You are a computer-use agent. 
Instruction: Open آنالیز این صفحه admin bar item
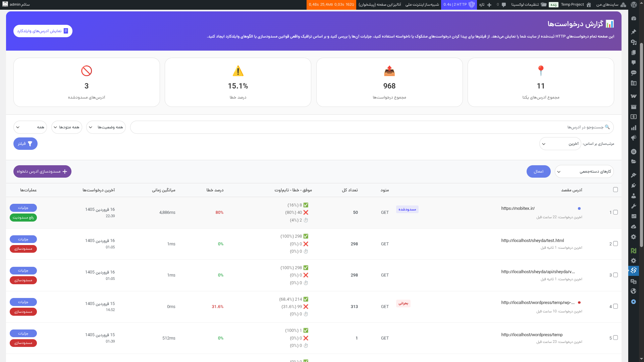pos(380,5)
